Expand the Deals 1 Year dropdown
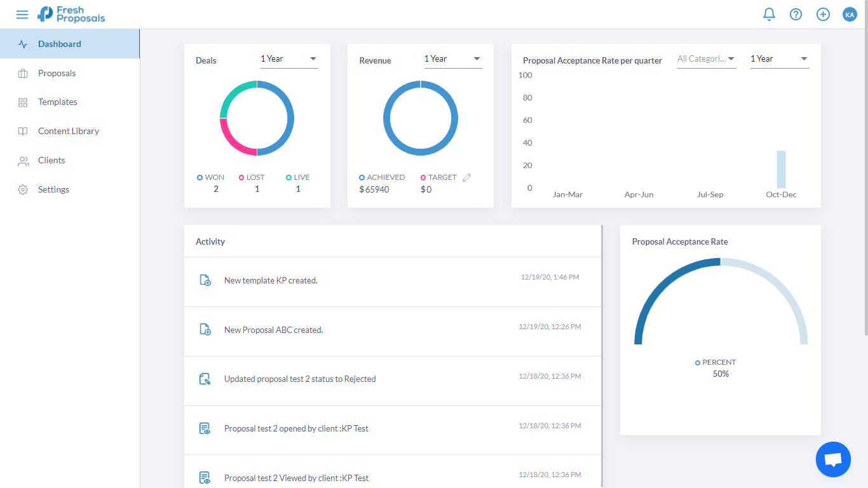Screen dimensions: 868x488 coord(288,59)
